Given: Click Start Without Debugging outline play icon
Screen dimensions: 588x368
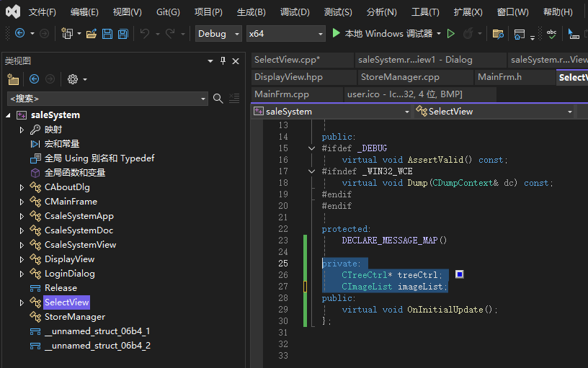Looking at the screenshot, I should click(451, 34).
